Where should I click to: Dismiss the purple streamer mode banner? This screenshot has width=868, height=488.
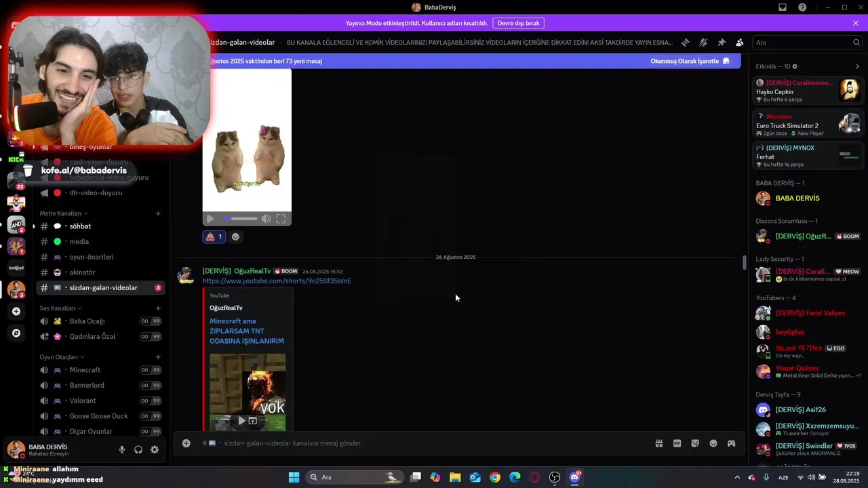[x=856, y=23]
